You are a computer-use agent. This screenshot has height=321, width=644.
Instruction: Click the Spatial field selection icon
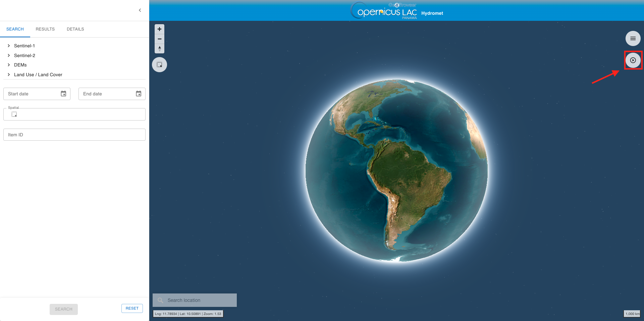tap(14, 114)
